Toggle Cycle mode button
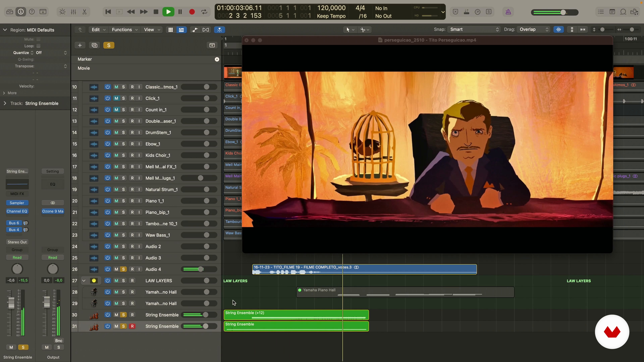This screenshot has width=644, height=362. coord(204,12)
